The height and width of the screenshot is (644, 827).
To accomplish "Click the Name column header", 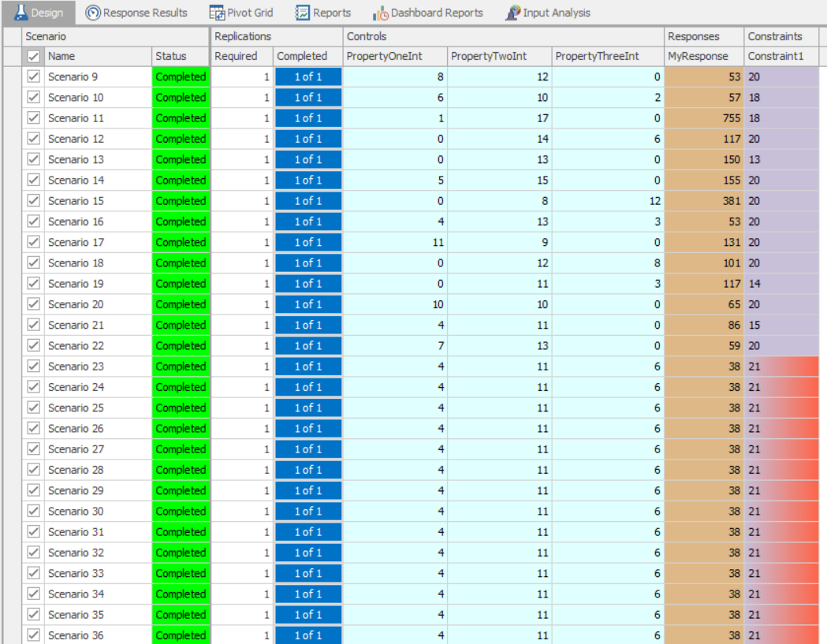I will tap(98, 56).
